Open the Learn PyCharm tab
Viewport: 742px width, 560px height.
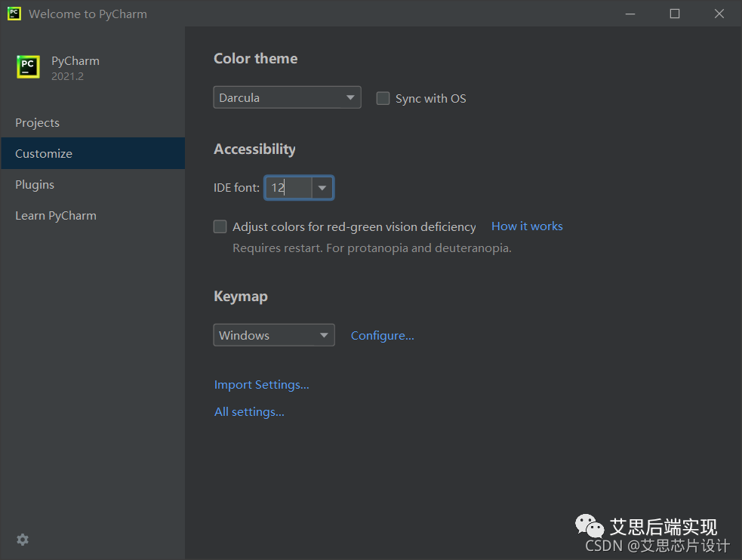point(56,215)
